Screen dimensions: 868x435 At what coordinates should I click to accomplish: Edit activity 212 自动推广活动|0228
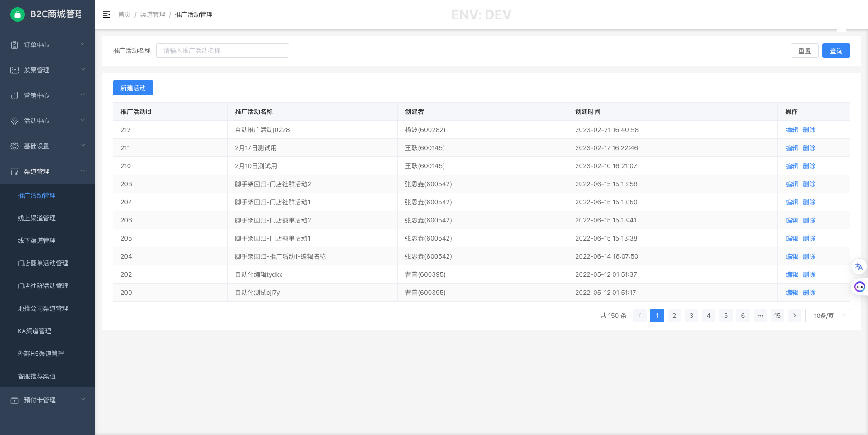tap(792, 130)
